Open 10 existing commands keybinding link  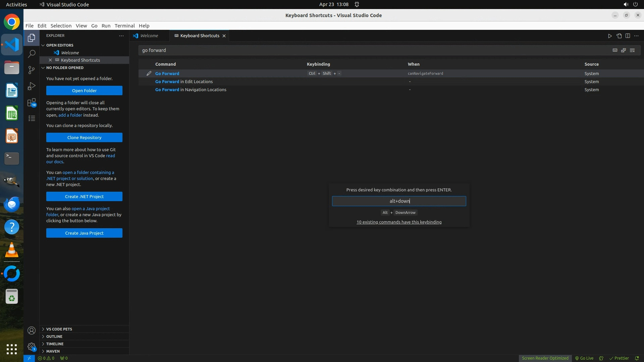[x=399, y=222]
